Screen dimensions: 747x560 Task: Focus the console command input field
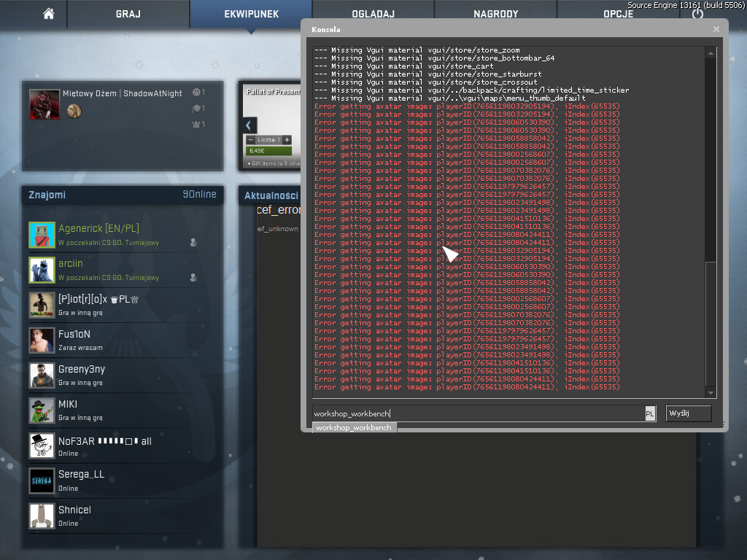click(479, 413)
